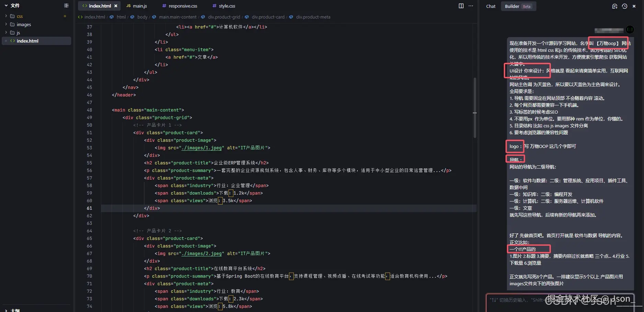Click the 产品卡片 2 comment line

(157, 231)
